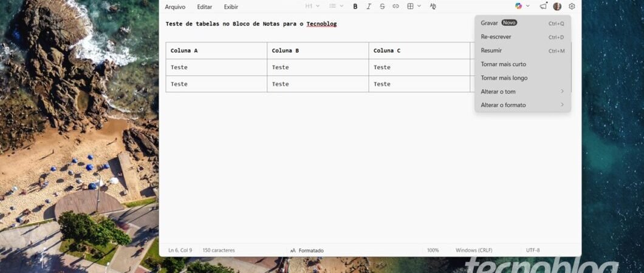
Task: Toggle bold formatting with the B icon
Action: coord(355,7)
